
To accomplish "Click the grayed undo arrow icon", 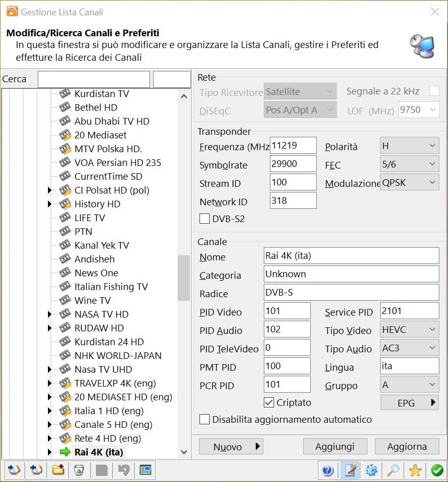I will click(123, 470).
